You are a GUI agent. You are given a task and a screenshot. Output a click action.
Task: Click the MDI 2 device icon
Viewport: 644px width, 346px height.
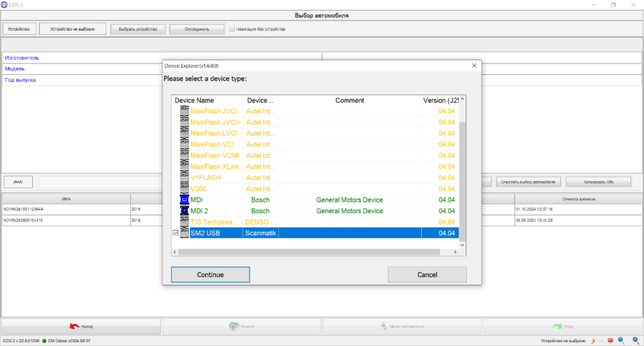pyautogui.click(x=184, y=211)
